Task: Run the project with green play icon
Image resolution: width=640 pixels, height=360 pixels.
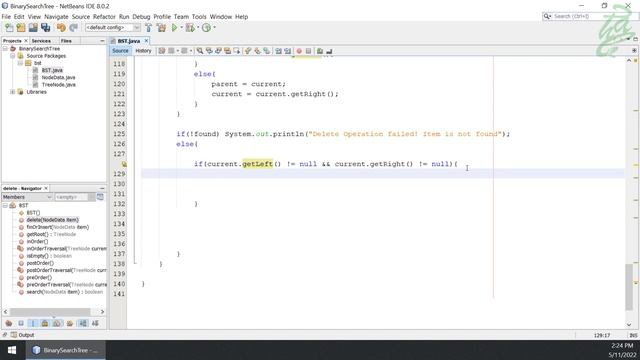Action: pyautogui.click(x=175, y=28)
